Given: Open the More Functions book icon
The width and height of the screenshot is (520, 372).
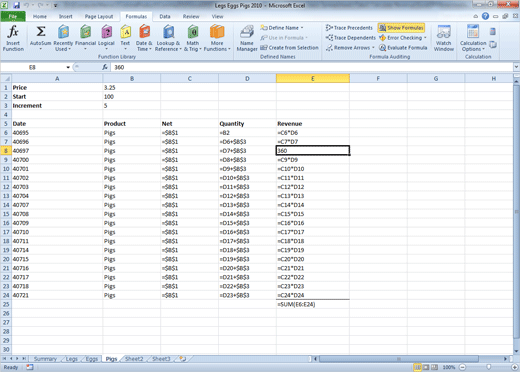Looking at the screenshot, I should point(217,32).
